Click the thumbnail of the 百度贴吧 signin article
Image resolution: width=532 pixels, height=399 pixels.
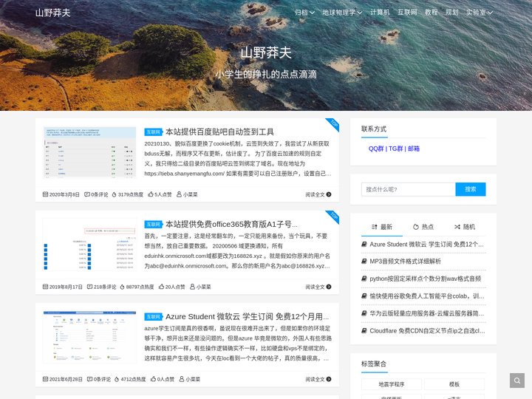(89, 152)
